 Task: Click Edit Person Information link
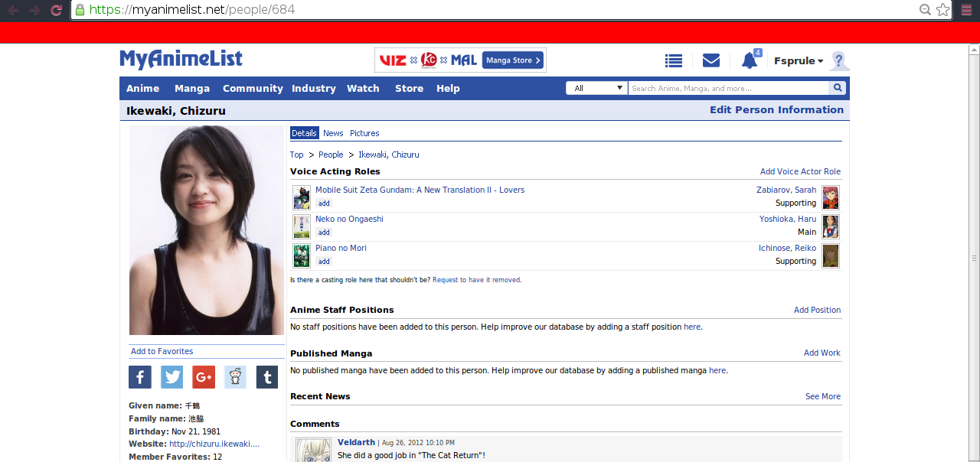pyautogui.click(x=776, y=110)
